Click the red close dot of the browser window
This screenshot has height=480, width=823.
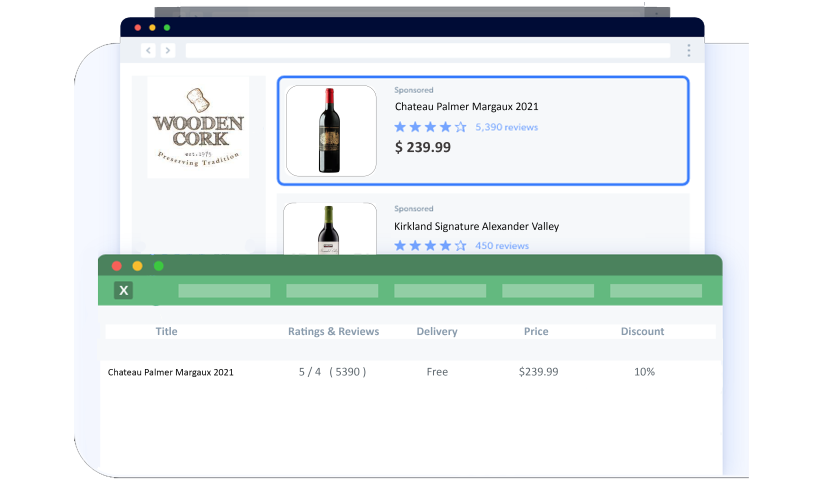138,27
